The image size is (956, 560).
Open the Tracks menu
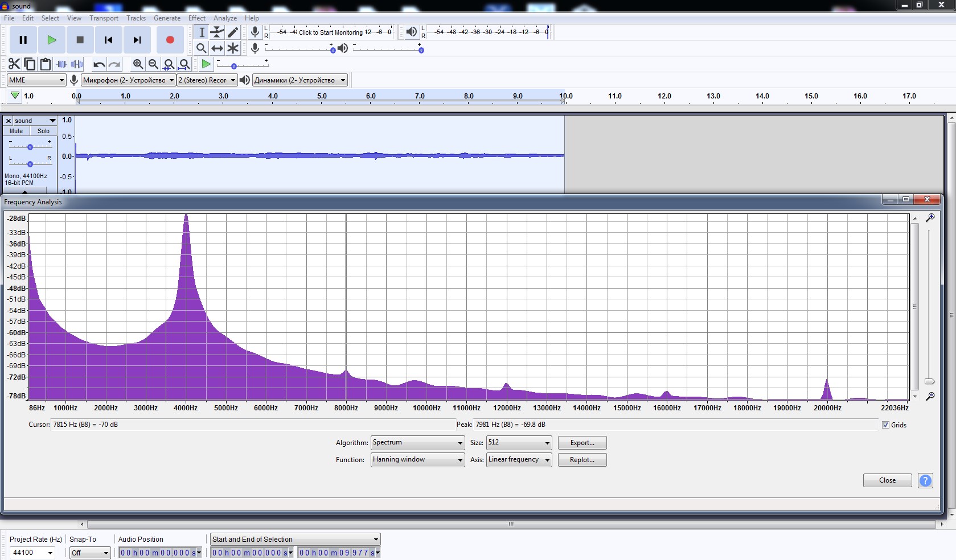pos(136,18)
